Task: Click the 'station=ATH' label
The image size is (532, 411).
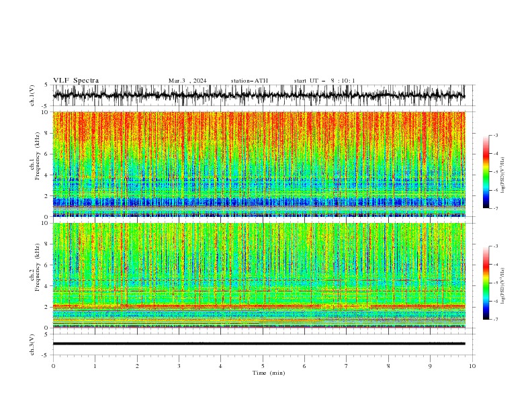Action: click(249, 81)
